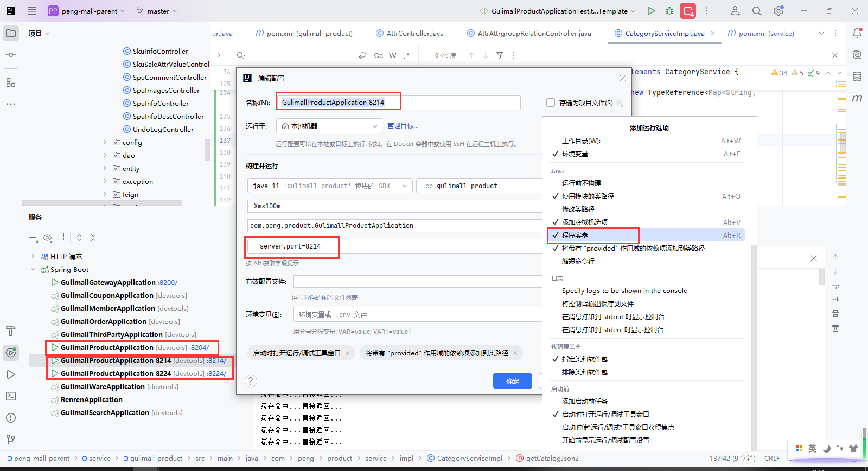Switch to pom.xml (service) tab
The width and height of the screenshot is (868, 471).
click(x=761, y=33)
